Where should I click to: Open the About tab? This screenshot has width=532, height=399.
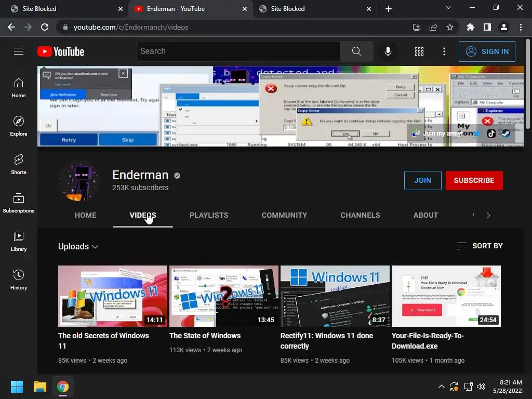coord(425,215)
